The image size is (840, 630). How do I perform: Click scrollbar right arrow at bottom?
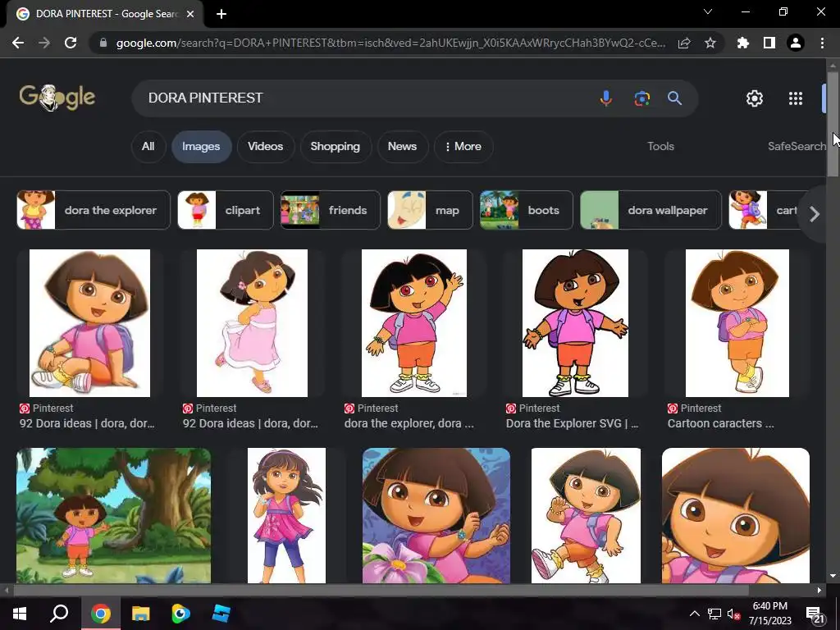click(819, 591)
